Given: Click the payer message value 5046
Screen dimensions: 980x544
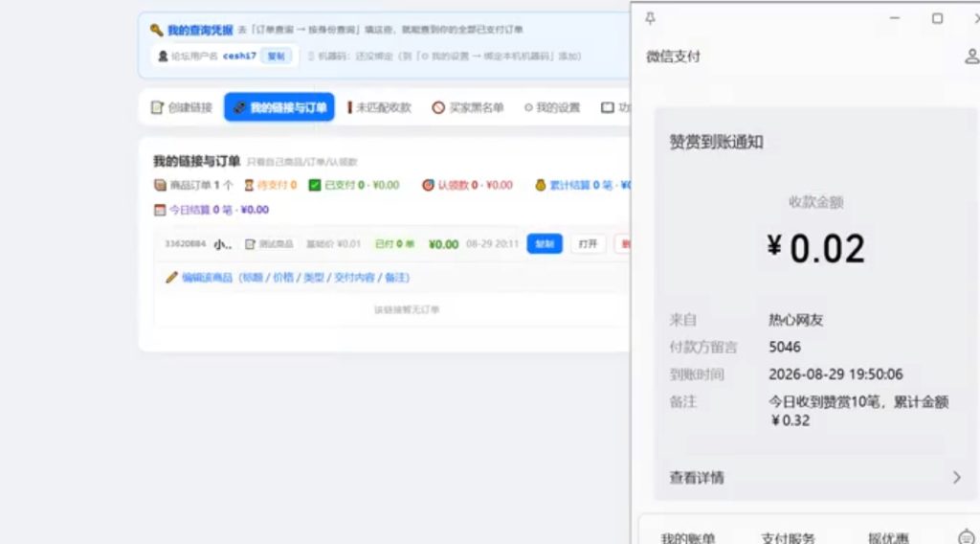Looking at the screenshot, I should click(785, 347).
